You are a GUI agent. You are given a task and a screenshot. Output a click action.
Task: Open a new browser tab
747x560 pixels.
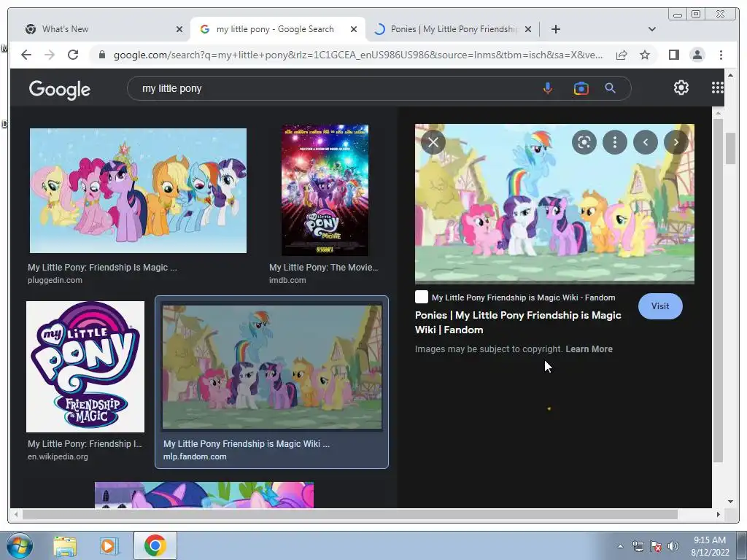pos(555,29)
